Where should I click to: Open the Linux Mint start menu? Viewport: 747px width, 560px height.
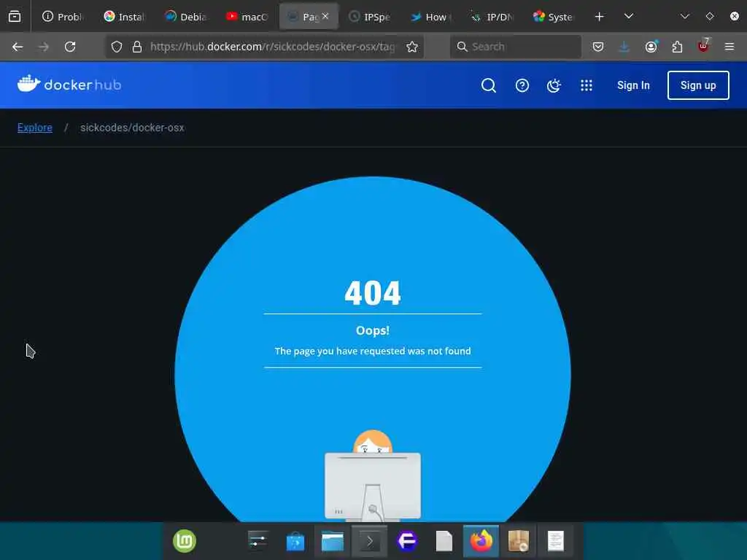coord(184,541)
